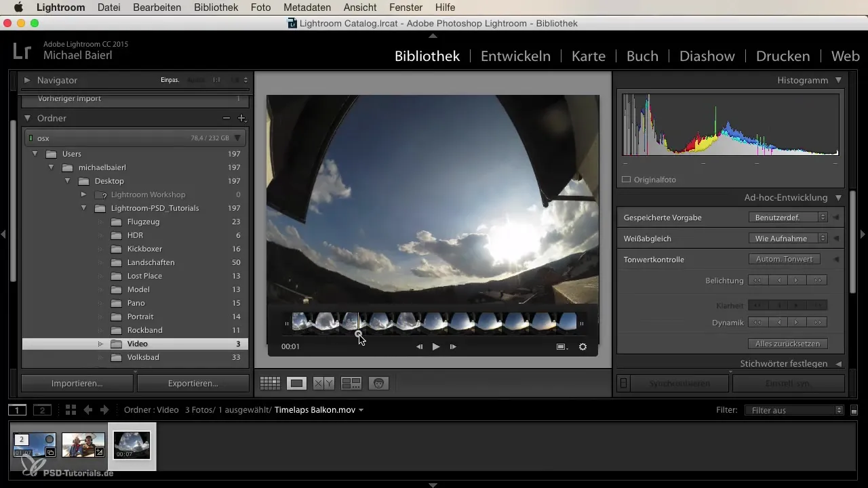Switch to Entwickeln module

tap(515, 56)
